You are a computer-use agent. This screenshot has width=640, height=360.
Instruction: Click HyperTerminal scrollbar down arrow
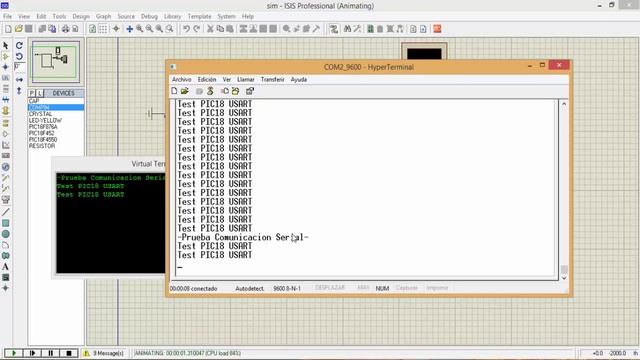pyautogui.click(x=564, y=278)
